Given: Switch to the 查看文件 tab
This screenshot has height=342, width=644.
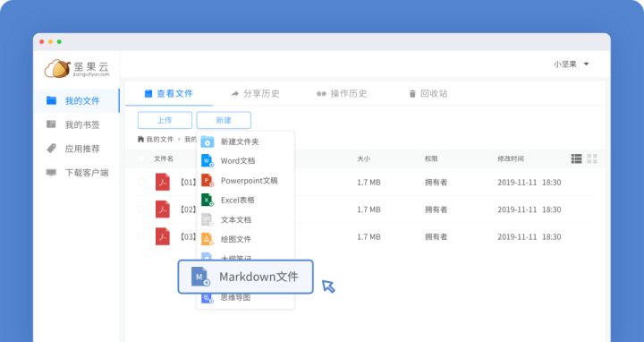Looking at the screenshot, I should 169,94.
